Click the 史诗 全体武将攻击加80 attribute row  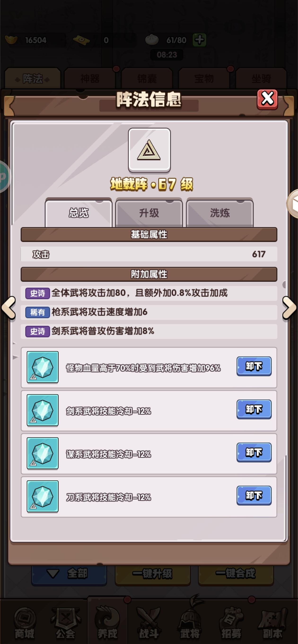(149, 293)
